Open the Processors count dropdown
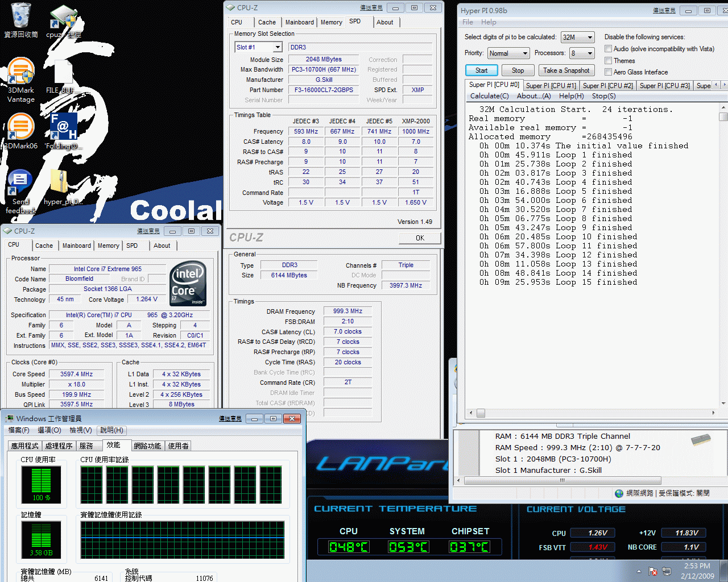Viewport: 728px width, 582px height. (x=582, y=53)
